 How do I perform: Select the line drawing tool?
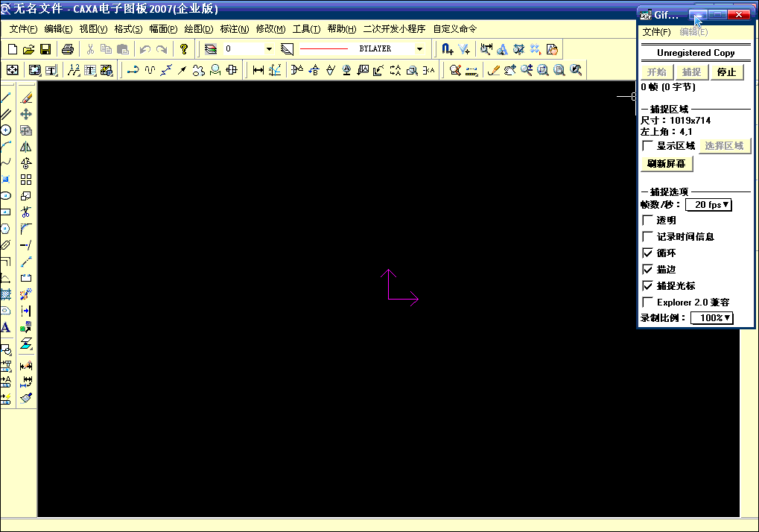[x=6, y=98]
